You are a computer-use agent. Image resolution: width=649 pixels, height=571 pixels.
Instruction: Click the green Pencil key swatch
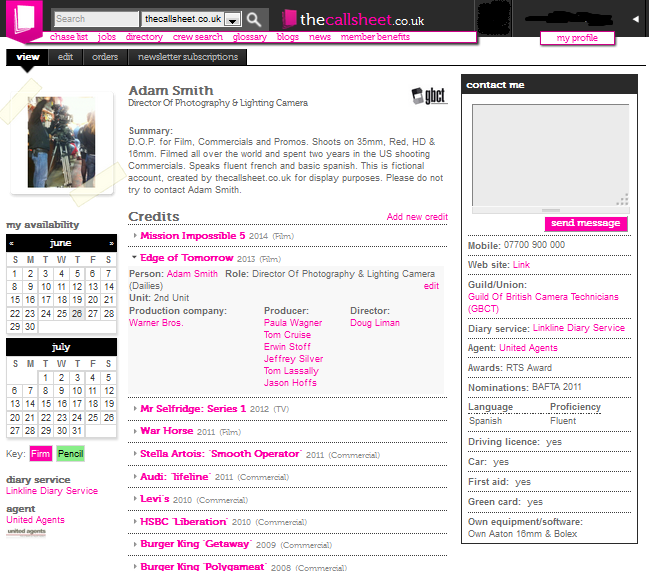click(70, 454)
